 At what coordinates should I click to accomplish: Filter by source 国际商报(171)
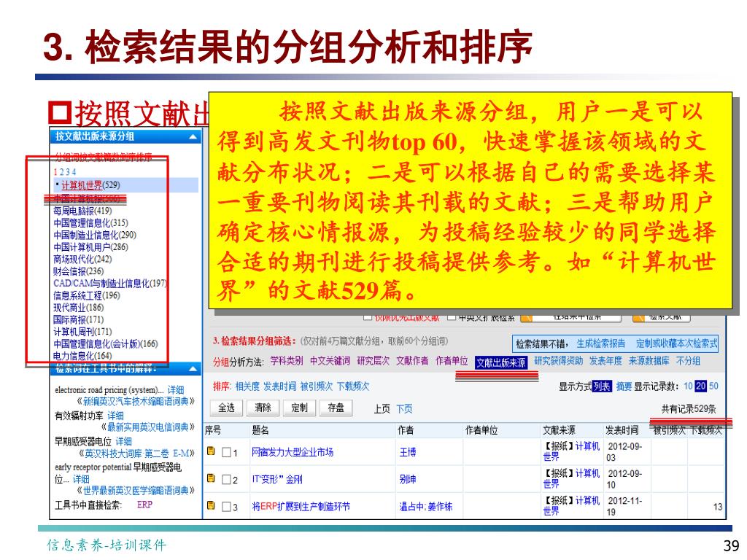point(78,319)
